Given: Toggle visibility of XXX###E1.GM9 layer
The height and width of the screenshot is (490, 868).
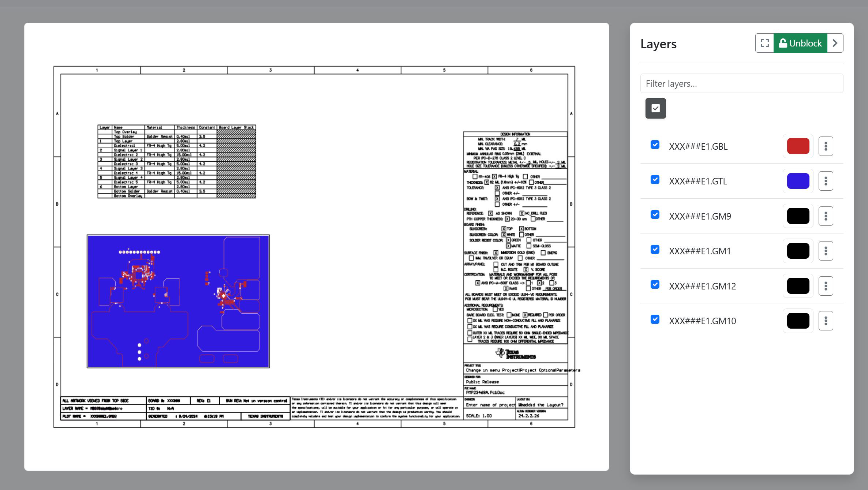Looking at the screenshot, I should pos(655,215).
